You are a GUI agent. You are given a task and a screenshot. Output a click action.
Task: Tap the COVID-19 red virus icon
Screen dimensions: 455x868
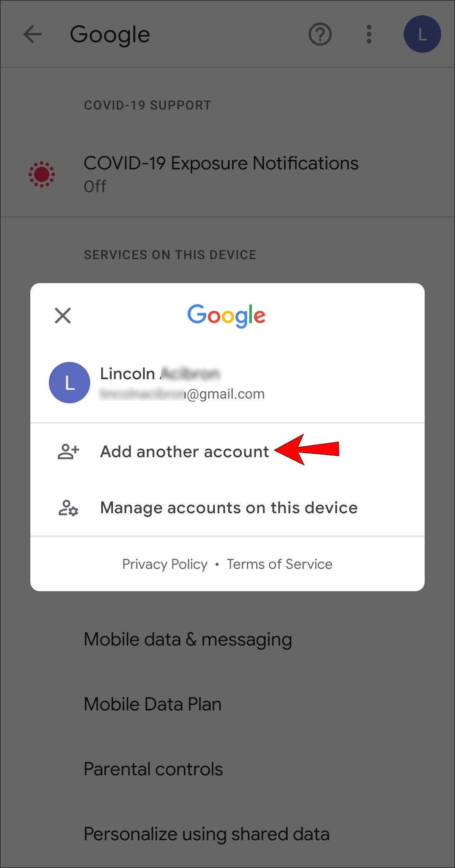[42, 174]
